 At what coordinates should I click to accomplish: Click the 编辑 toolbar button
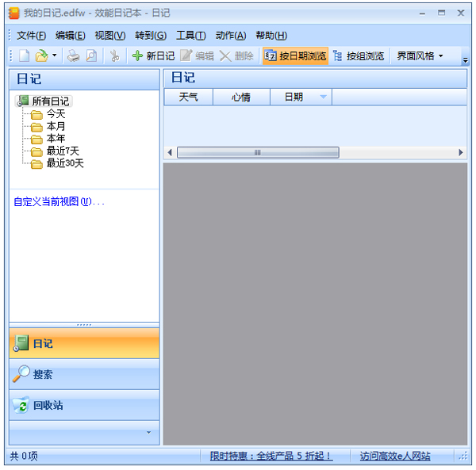click(x=198, y=56)
